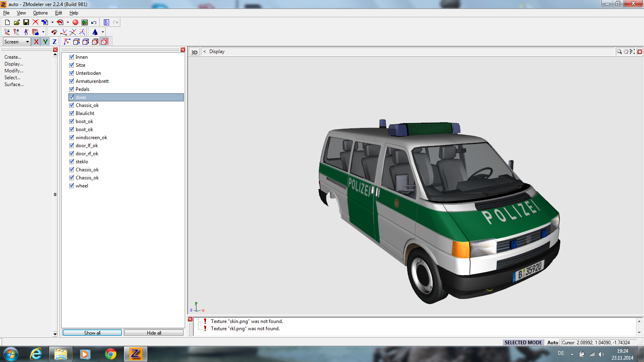Uncheck the Blaulicht object checkbox
The image size is (644, 362).
coord(72,113)
